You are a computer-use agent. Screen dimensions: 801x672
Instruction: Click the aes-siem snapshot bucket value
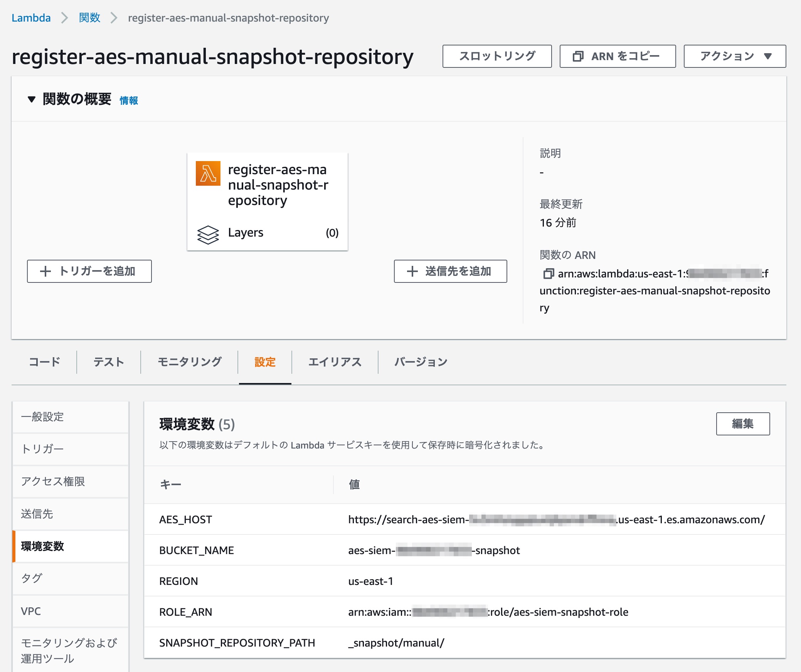tap(434, 550)
